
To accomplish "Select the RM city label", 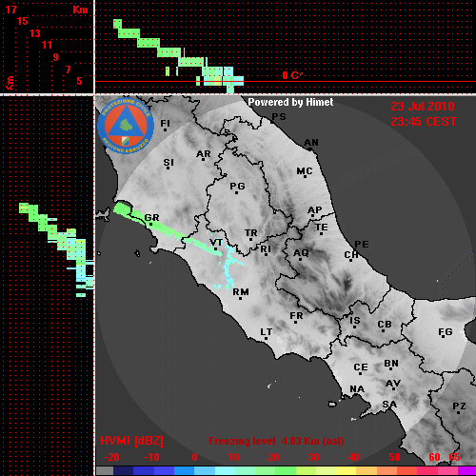I will tap(241, 292).
